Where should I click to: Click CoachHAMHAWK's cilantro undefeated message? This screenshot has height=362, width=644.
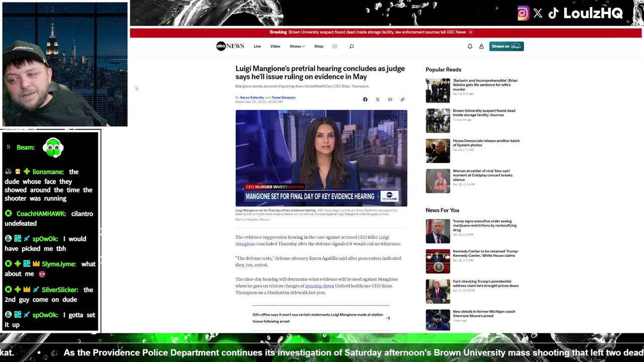click(49, 219)
